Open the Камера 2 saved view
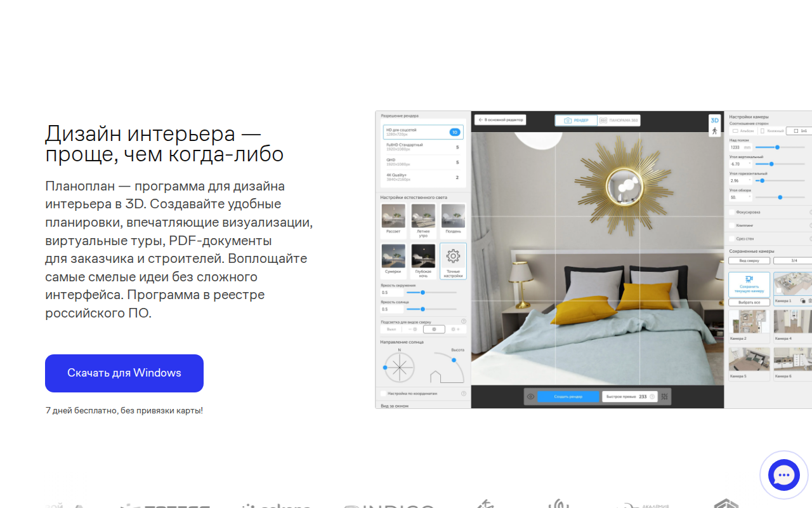Screen dimensions: 812x508 [749, 326]
